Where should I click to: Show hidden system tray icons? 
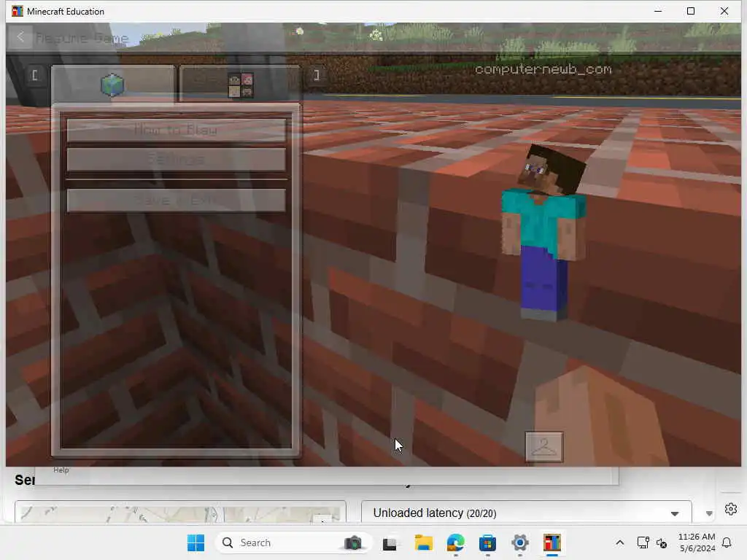(620, 542)
